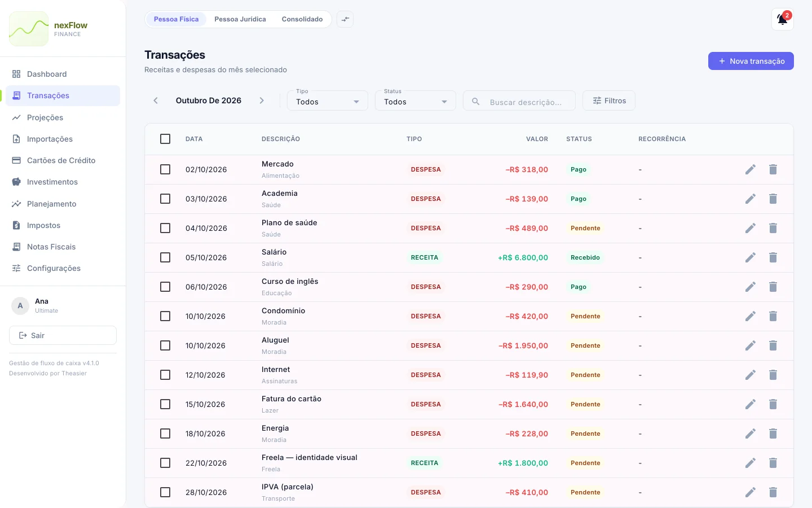
Task: Check the Curso de inglês row checkbox
Action: (165, 287)
